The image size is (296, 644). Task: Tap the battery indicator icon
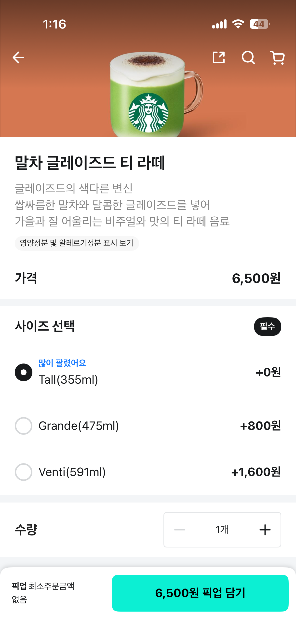point(259,24)
